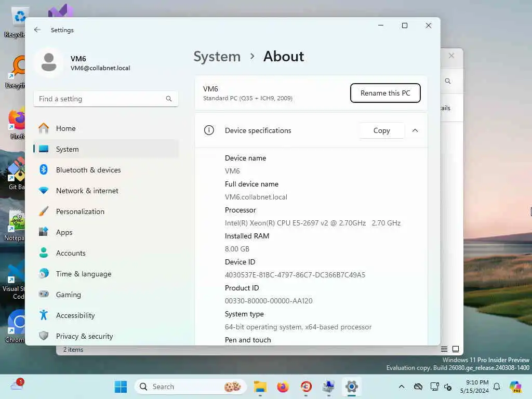Close the background File Explorer window

[x=451, y=56]
